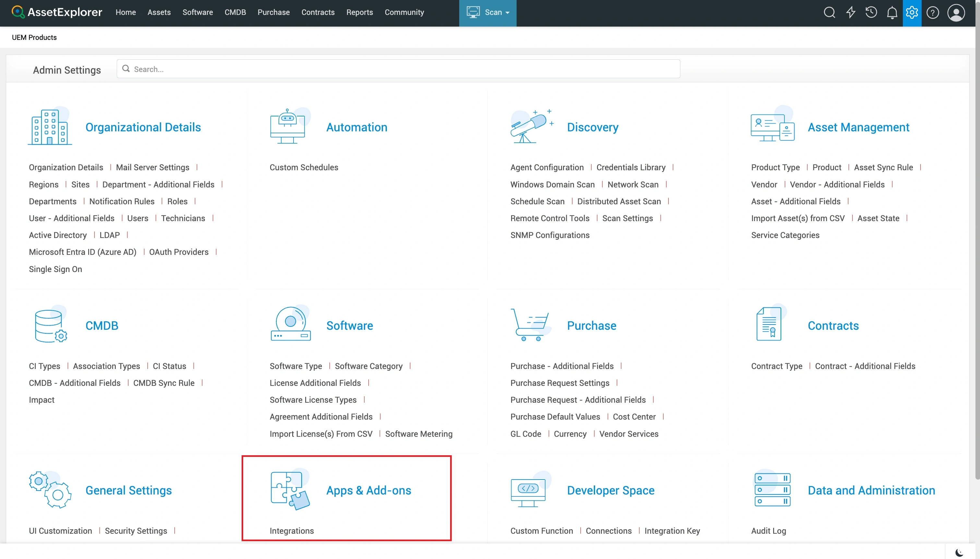Open Audit Log
Screen dimensions: 980x559
(x=769, y=530)
